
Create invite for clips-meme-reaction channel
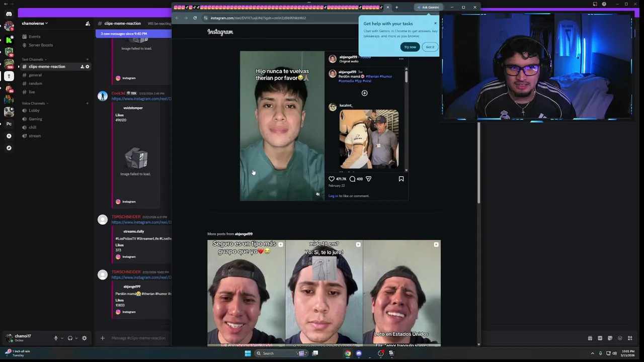point(82,66)
